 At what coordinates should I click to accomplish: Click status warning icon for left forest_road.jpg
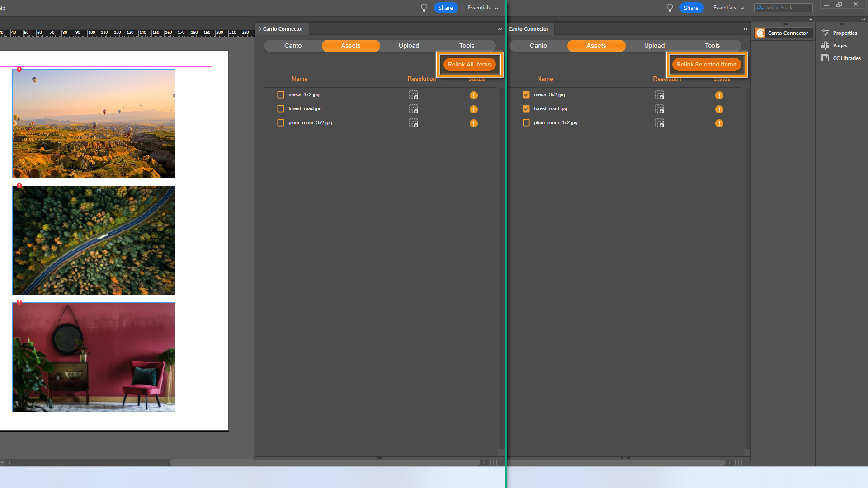click(473, 109)
